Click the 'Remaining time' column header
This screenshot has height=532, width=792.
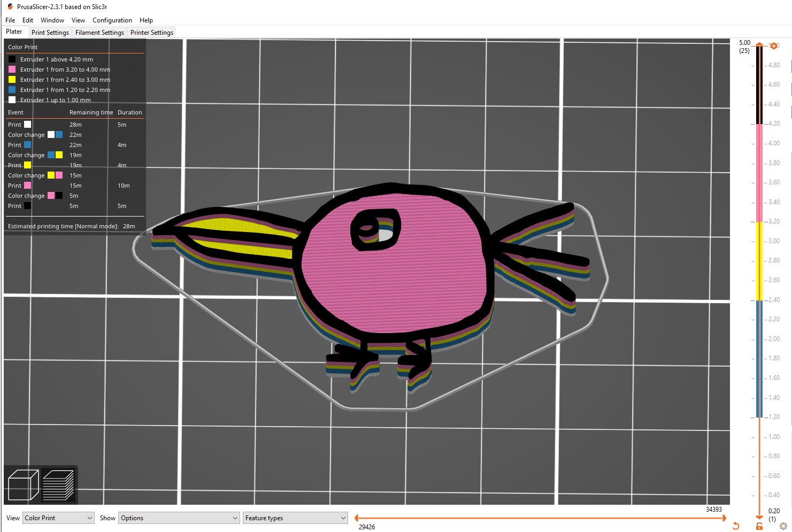coord(91,112)
